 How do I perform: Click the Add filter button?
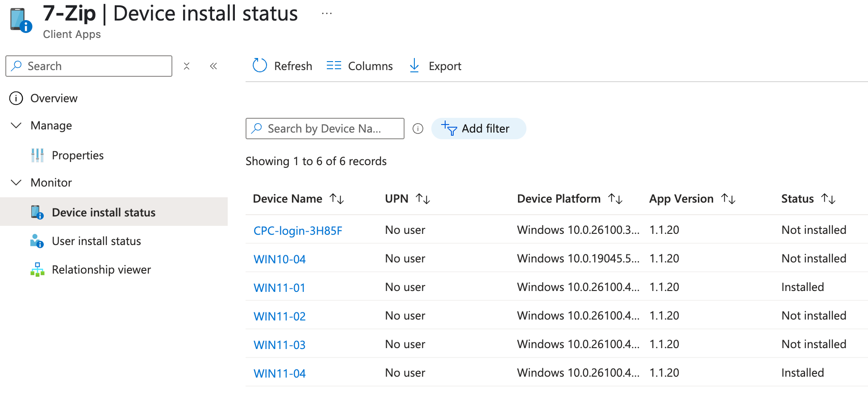click(479, 129)
